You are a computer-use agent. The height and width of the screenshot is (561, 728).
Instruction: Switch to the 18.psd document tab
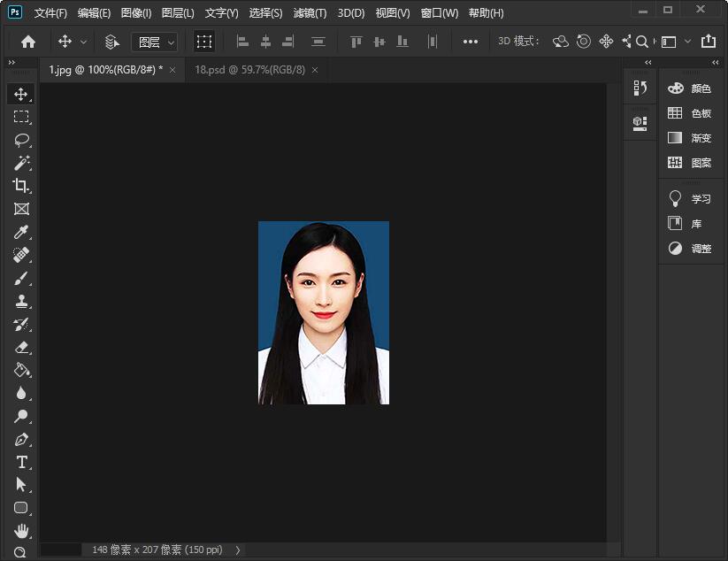[x=249, y=69]
